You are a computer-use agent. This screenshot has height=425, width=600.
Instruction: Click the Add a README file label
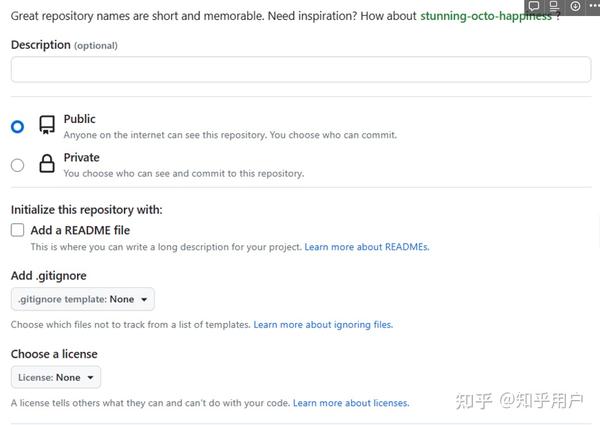[80, 230]
